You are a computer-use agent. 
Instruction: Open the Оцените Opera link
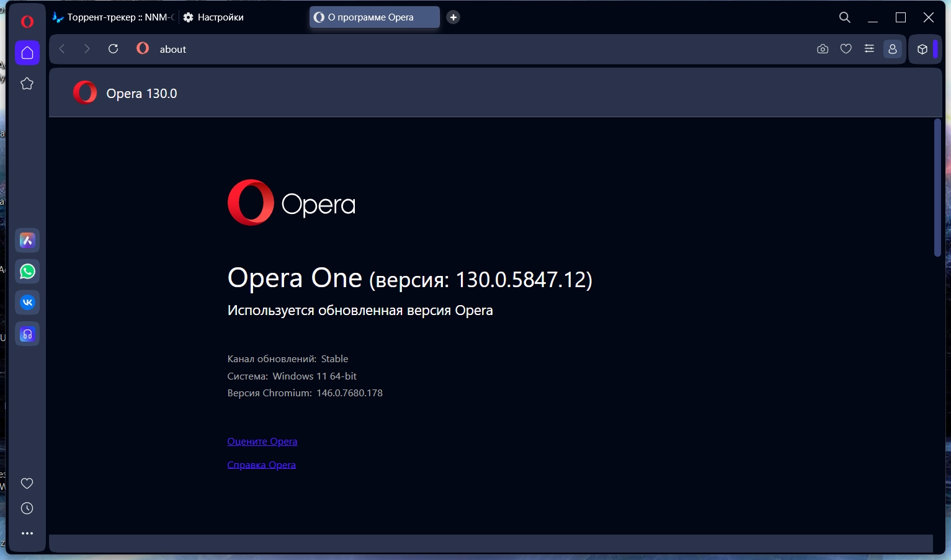(x=262, y=442)
